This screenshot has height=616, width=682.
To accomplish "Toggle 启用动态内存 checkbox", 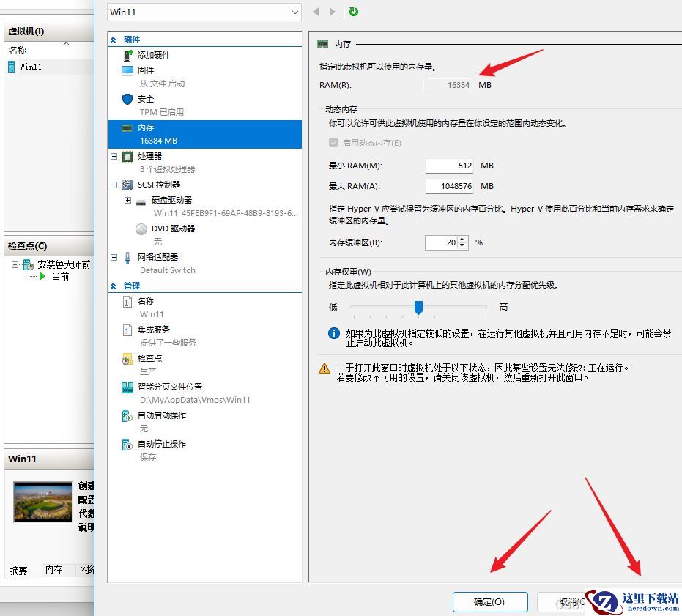I will [x=333, y=143].
